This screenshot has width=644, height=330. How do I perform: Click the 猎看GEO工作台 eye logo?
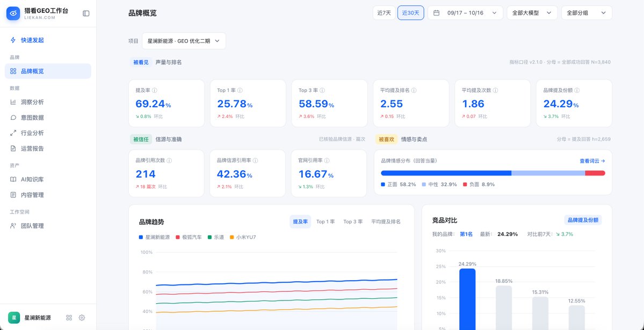coord(13,13)
